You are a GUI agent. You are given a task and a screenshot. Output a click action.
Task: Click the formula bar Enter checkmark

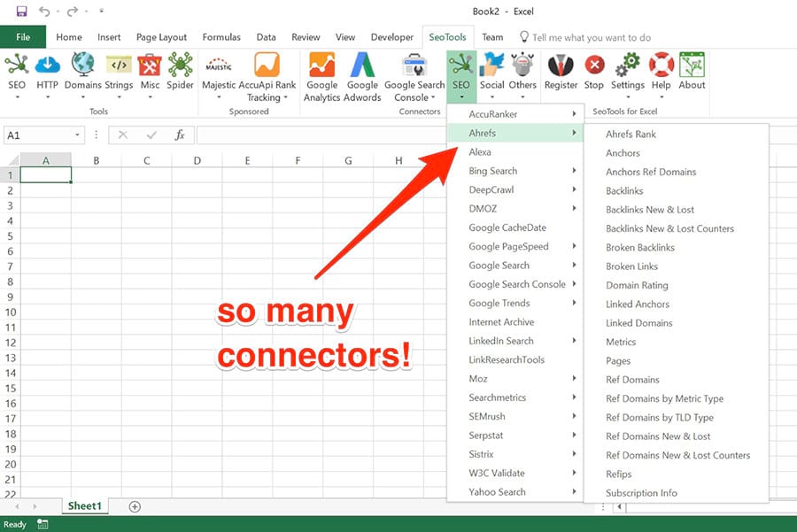coord(151,135)
